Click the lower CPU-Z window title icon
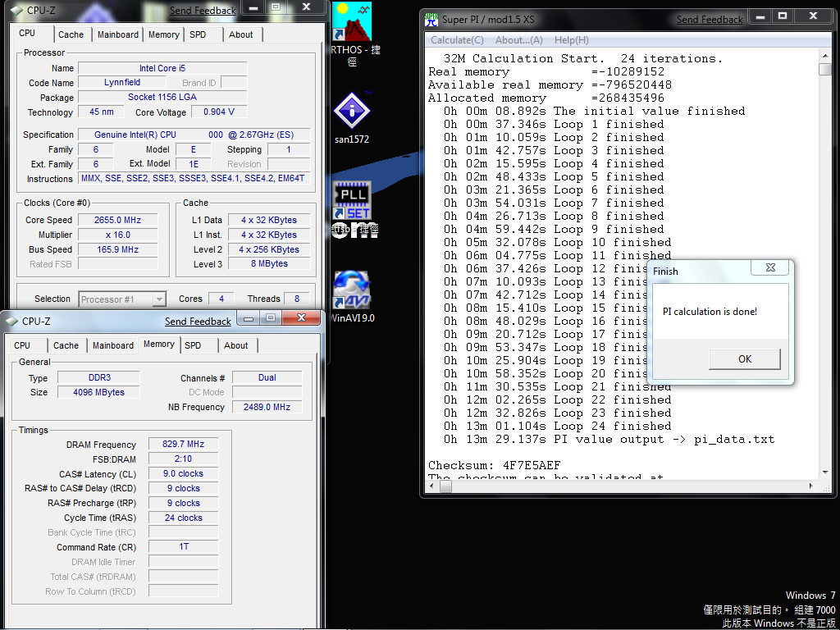The width and height of the screenshot is (840, 630). 11,322
